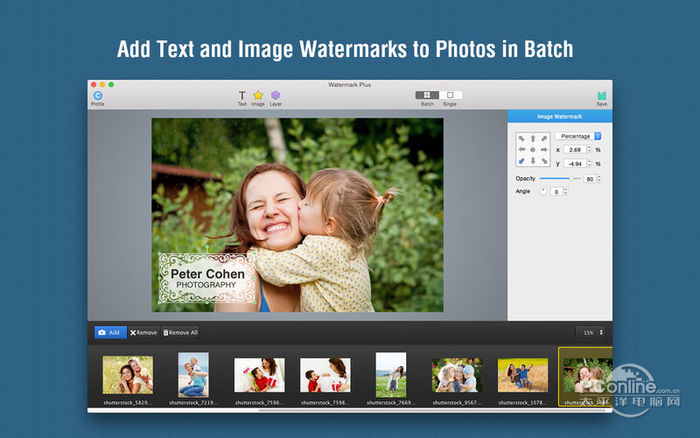Select the first shutterstock thumbnail
700x438 pixels.
[x=128, y=375]
